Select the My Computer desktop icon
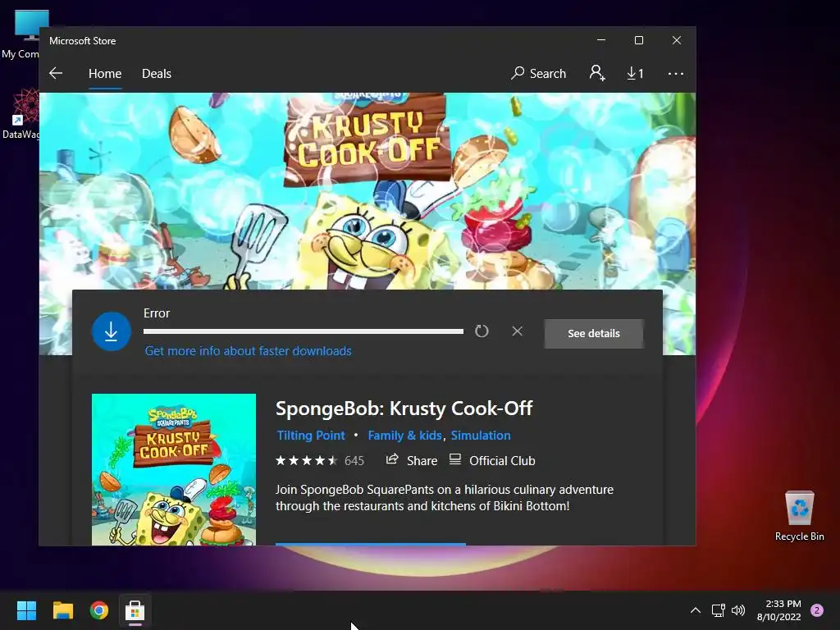The width and height of the screenshot is (840, 630). tap(21, 34)
